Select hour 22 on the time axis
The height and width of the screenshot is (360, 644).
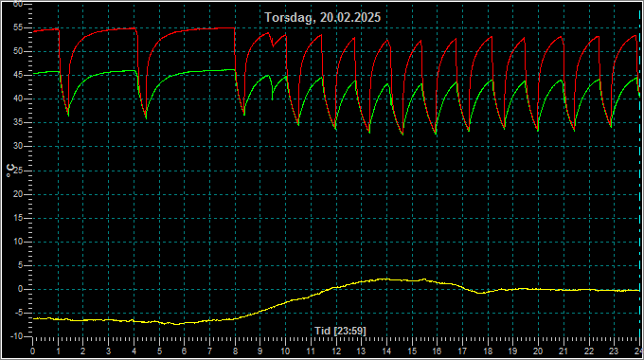(x=589, y=351)
